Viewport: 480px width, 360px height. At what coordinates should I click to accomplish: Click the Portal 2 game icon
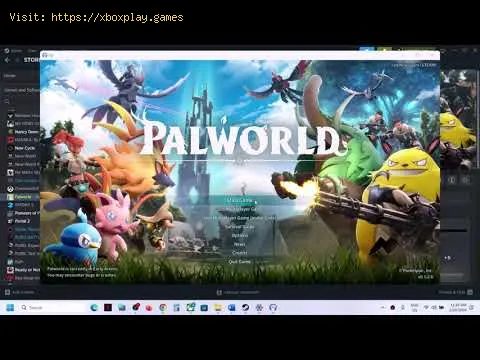tap(10, 221)
